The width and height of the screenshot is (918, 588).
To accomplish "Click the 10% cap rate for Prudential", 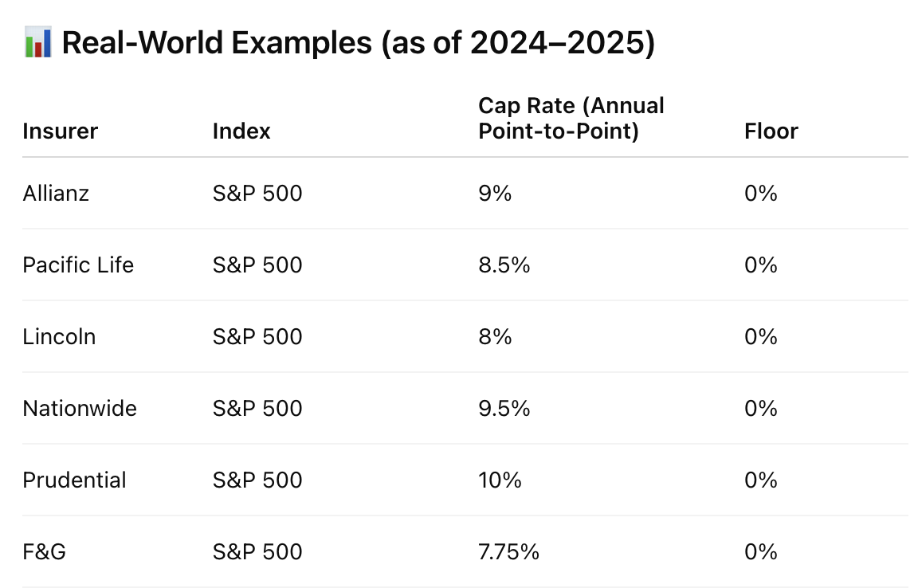I will pos(500,480).
